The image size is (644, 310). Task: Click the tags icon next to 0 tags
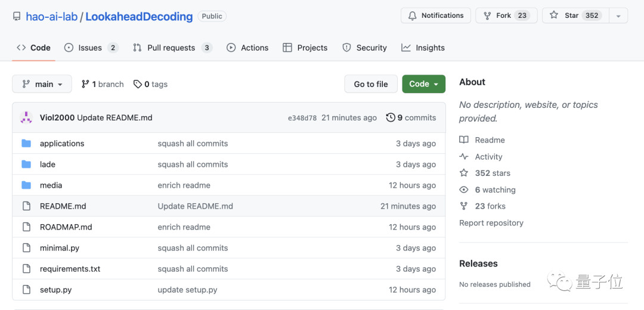138,84
